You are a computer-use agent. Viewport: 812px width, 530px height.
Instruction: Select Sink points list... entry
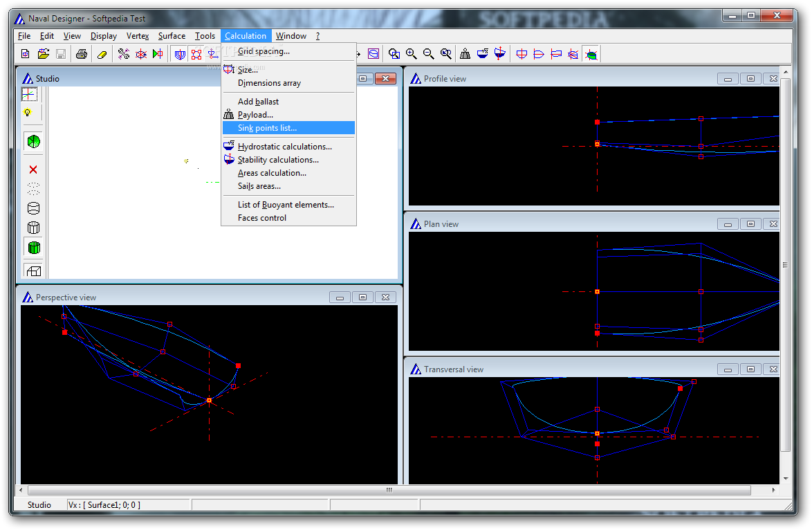pos(288,128)
